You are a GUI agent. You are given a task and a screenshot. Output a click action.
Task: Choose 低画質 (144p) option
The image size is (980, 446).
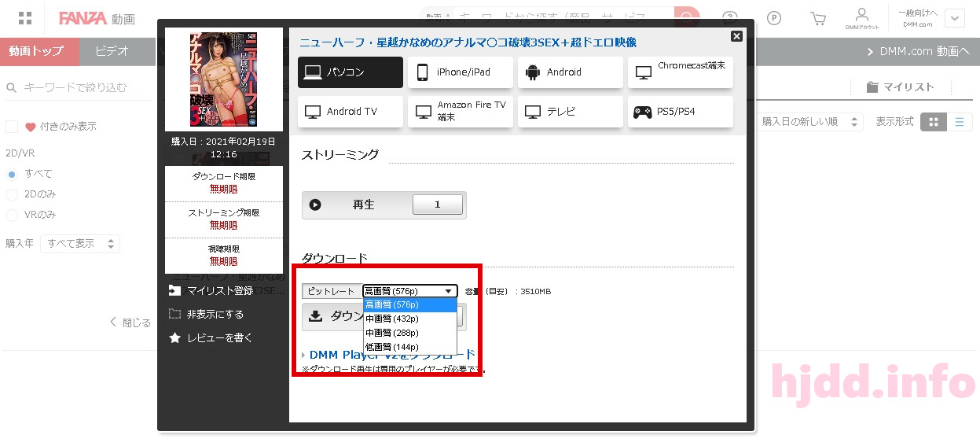[x=409, y=347]
